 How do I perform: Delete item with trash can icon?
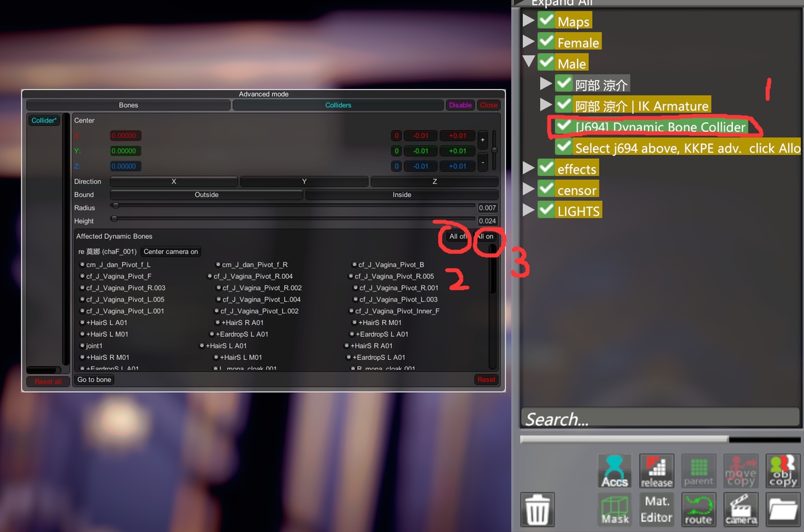coord(537,511)
